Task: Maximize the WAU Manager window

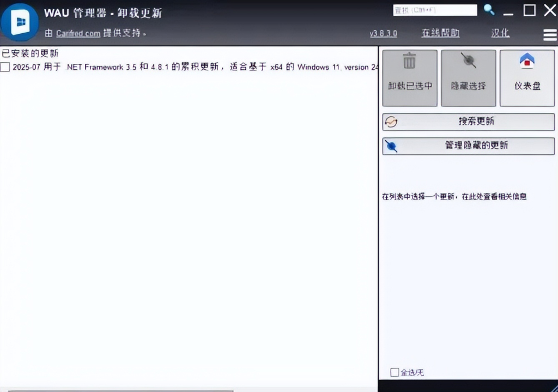Action: point(529,10)
